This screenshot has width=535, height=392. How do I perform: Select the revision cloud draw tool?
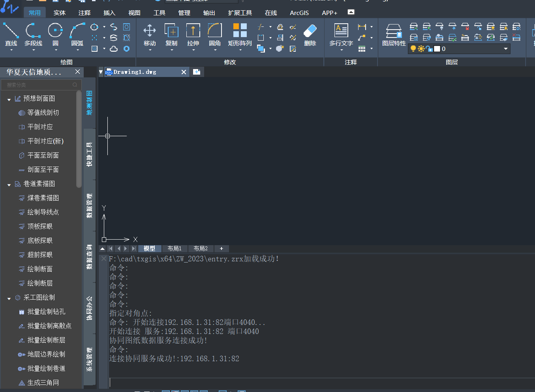(114, 49)
